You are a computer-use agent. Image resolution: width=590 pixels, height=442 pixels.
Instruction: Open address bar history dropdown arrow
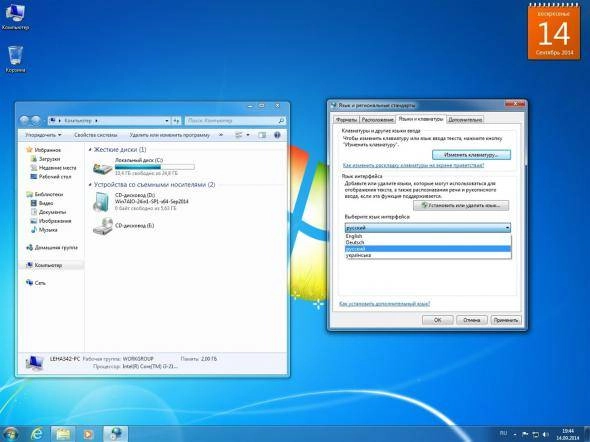(x=167, y=121)
